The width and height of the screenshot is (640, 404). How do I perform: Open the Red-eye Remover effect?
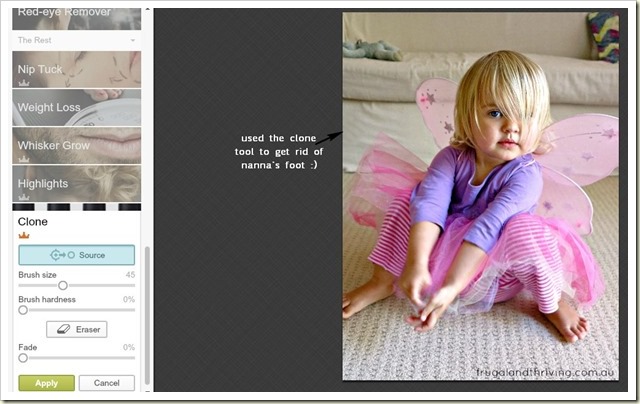pyautogui.click(x=76, y=19)
